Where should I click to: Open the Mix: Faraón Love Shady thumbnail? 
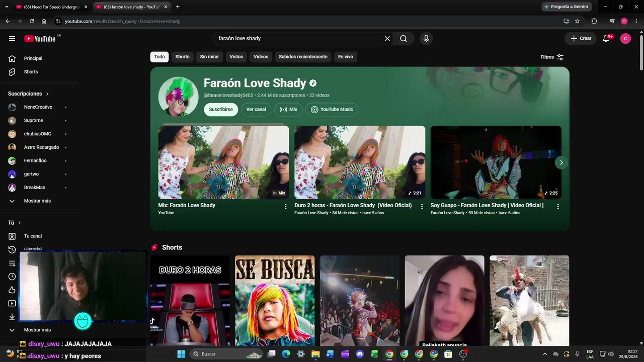224,162
